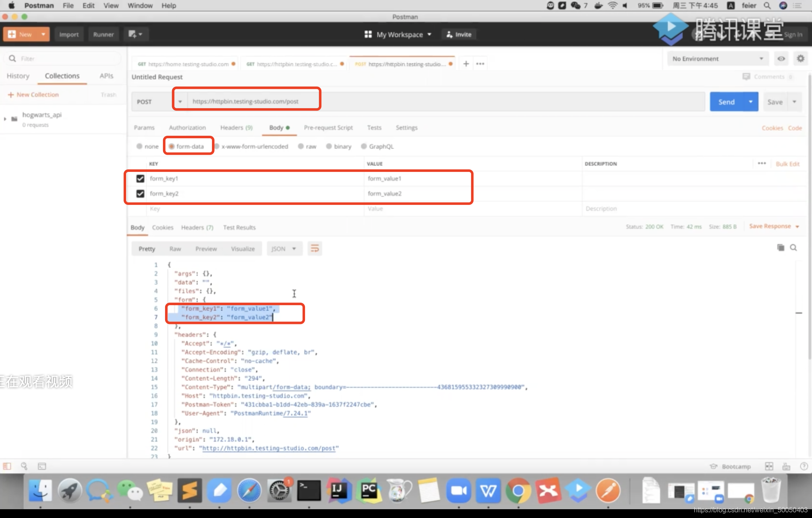
Task: Uncheck the form_key1 row checkbox
Action: [x=140, y=179]
